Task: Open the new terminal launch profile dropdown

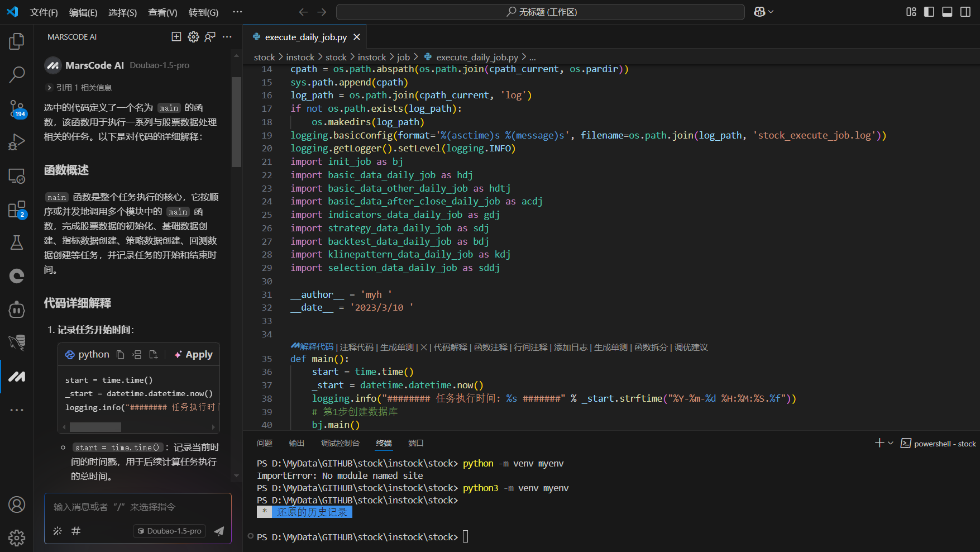Action: (x=891, y=443)
